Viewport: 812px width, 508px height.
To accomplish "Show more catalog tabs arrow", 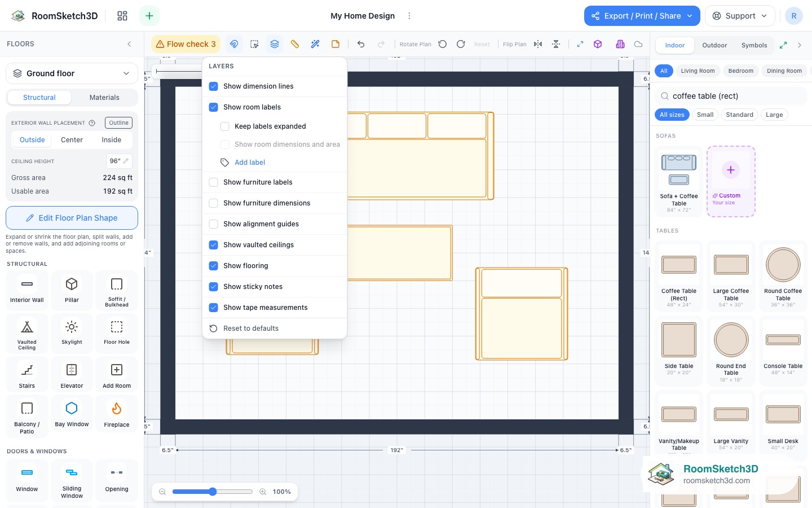I will pyautogui.click(x=800, y=45).
